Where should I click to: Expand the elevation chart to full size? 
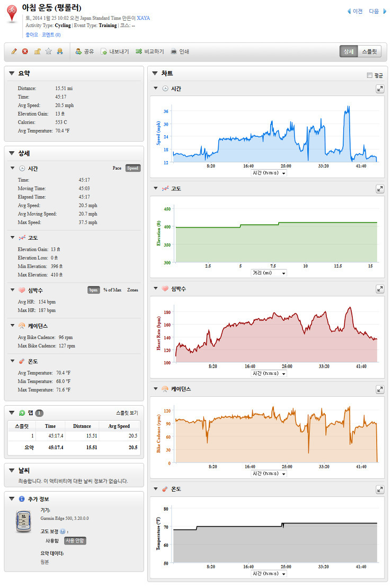(x=380, y=189)
